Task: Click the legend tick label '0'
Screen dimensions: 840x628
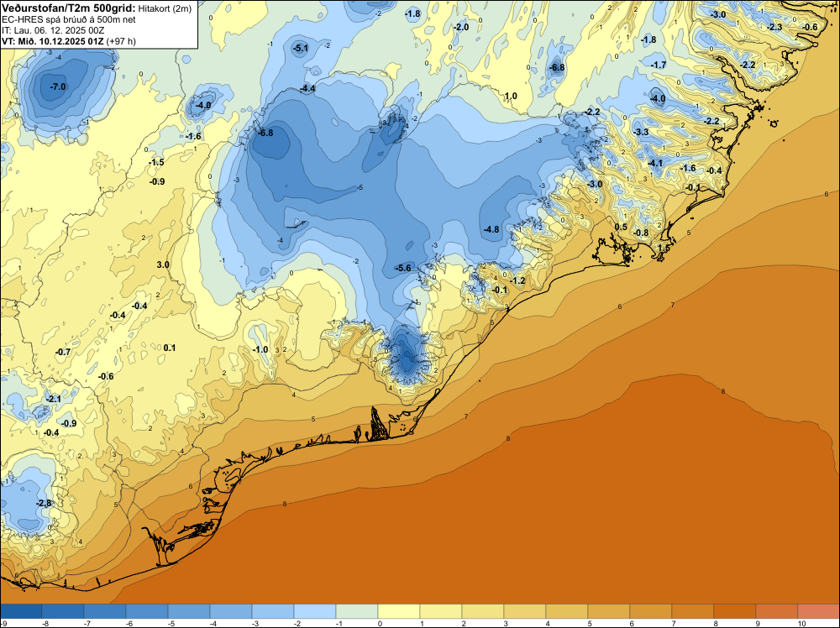Action: 380,623
